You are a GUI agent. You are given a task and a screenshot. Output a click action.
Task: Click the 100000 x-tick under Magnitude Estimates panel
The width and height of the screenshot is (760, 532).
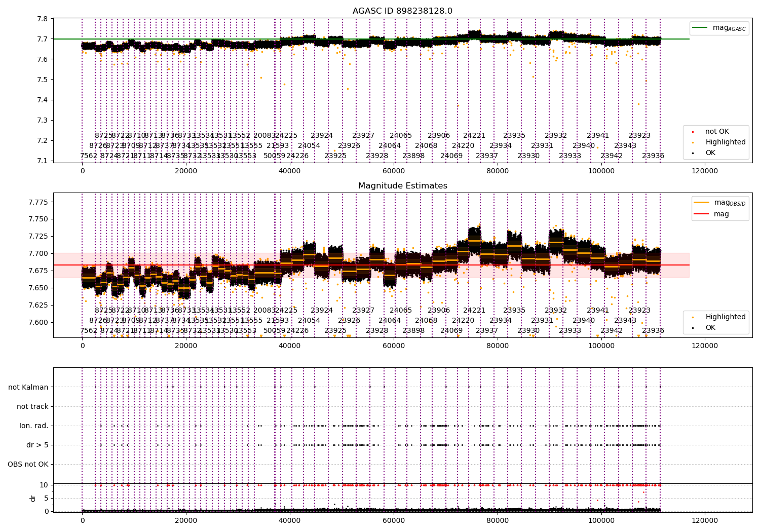[601, 346]
